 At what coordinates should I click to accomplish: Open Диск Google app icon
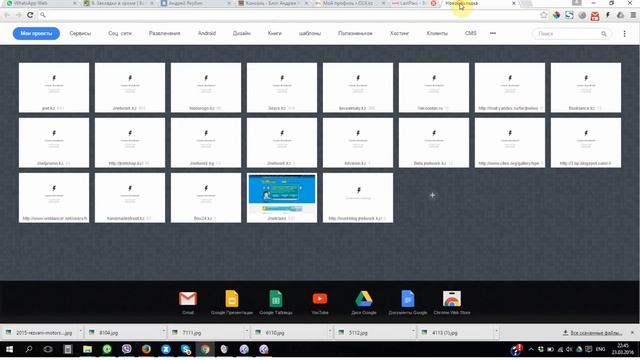(364, 299)
